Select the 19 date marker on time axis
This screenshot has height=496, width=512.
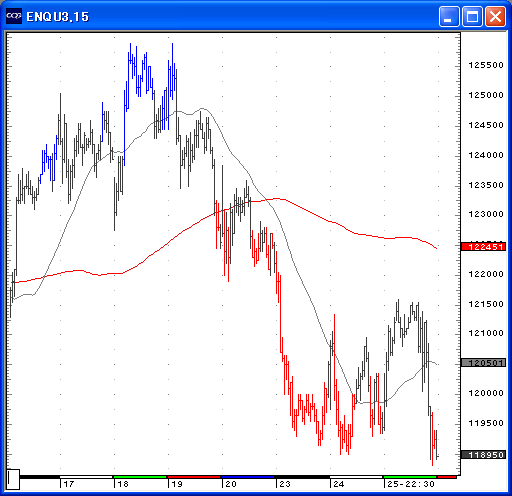pyautogui.click(x=177, y=484)
